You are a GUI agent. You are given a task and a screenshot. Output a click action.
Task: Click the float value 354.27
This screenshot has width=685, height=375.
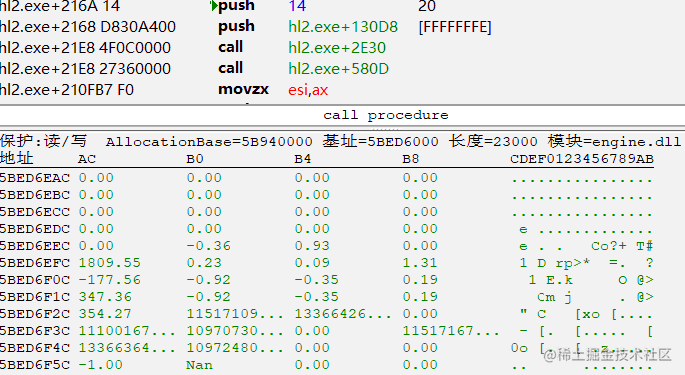(105, 314)
